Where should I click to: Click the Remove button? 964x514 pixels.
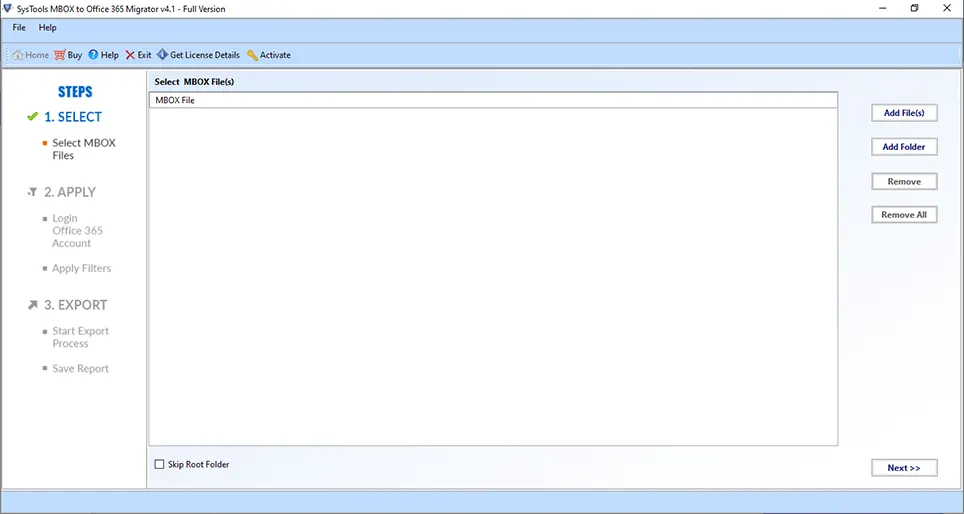[x=904, y=181]
